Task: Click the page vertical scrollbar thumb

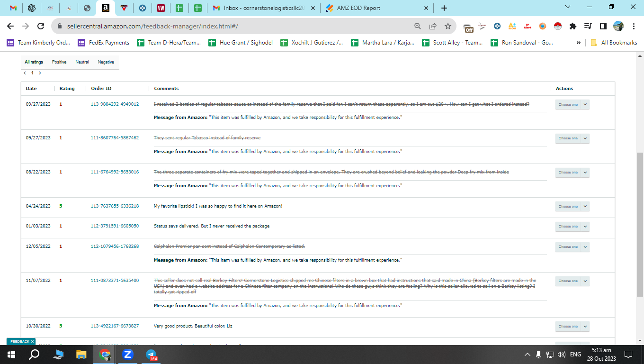Action: [640, 225]
